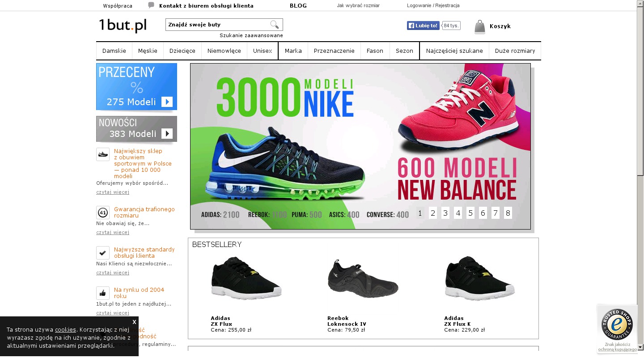Open the Reebok Loknesock IV product thumbnail
The image size is (644, 358).
363,278
